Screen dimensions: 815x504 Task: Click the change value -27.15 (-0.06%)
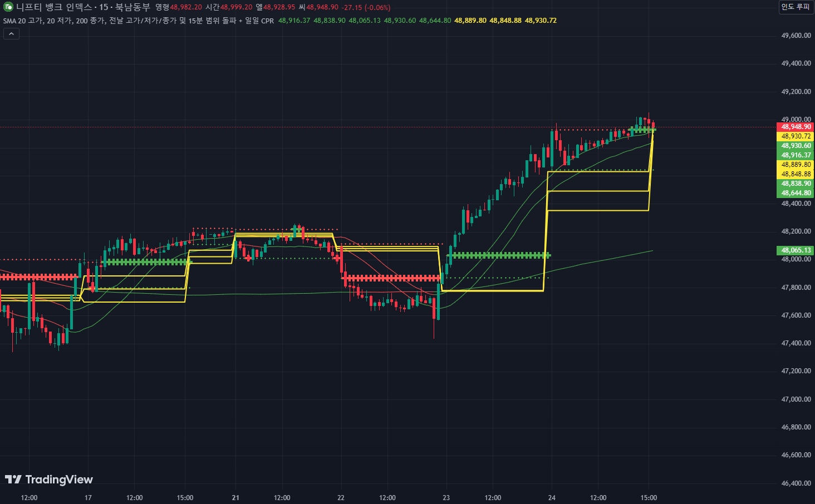[x=366, y=7]
